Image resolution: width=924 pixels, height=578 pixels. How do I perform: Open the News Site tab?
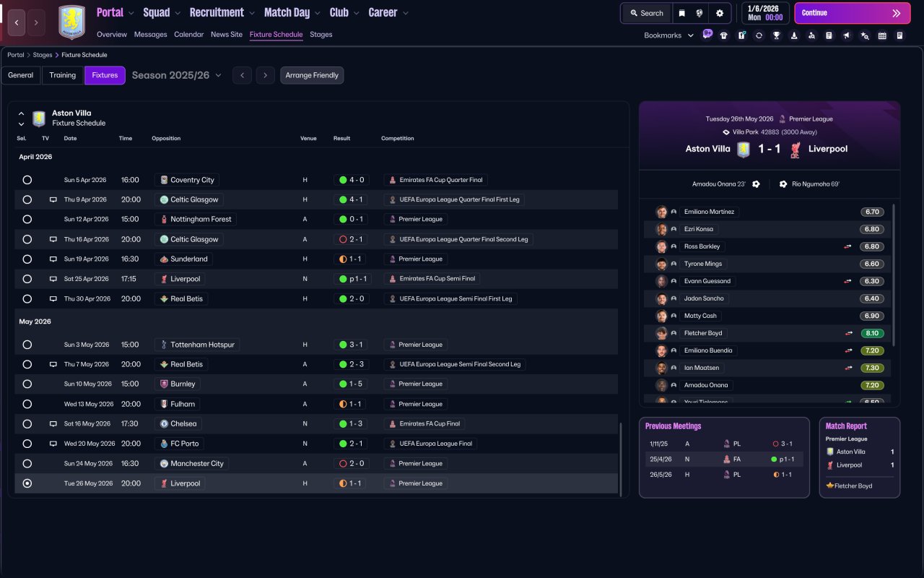[227, 35]
